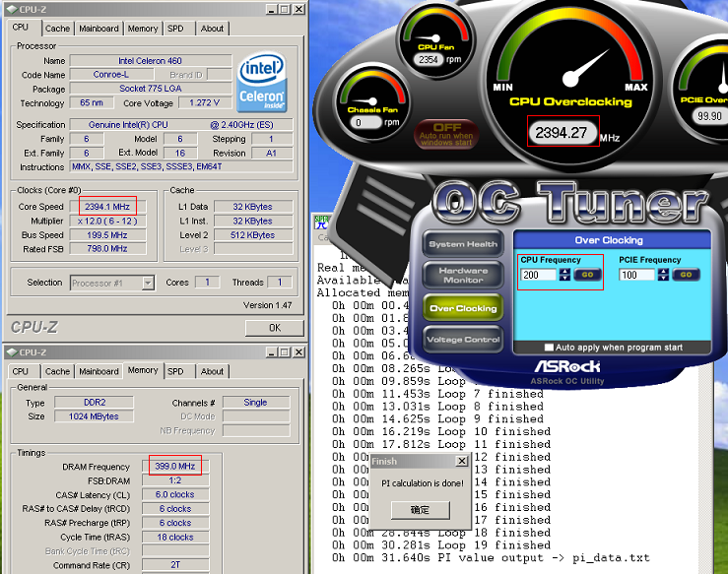Click the CPU Fan rpm gauge
Viewport: 728px width, 574px height.
click(x=436, y=41)
